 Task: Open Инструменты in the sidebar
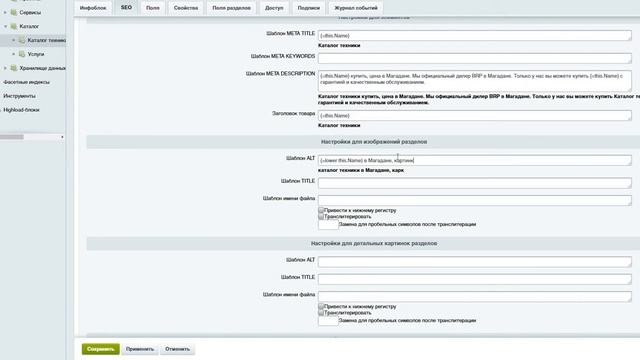19,96
